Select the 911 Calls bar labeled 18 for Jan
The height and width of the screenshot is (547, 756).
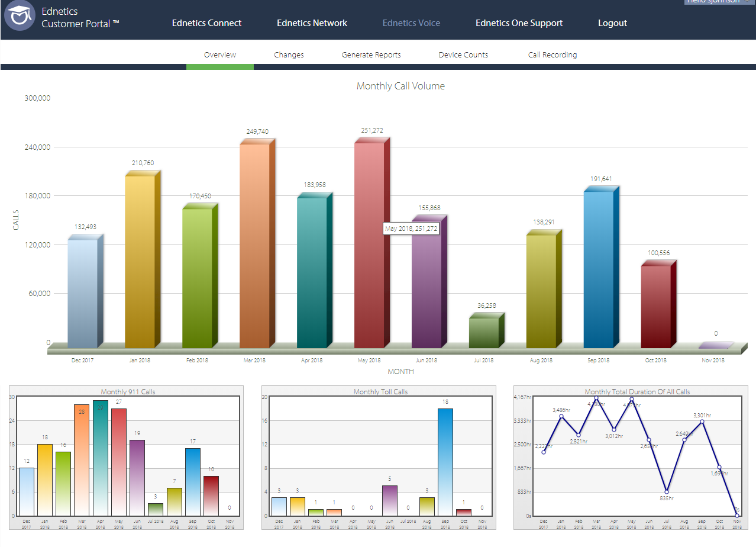(45, 480)
